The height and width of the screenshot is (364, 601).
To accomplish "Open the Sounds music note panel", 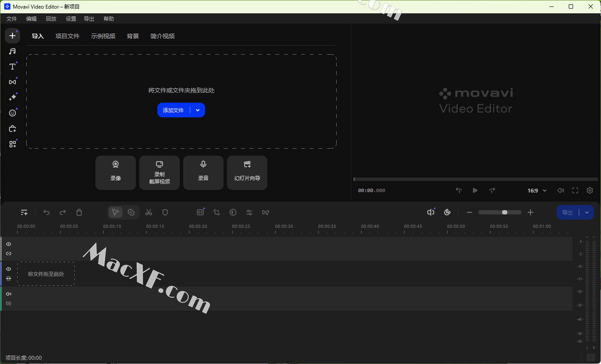I will (12, 51).
